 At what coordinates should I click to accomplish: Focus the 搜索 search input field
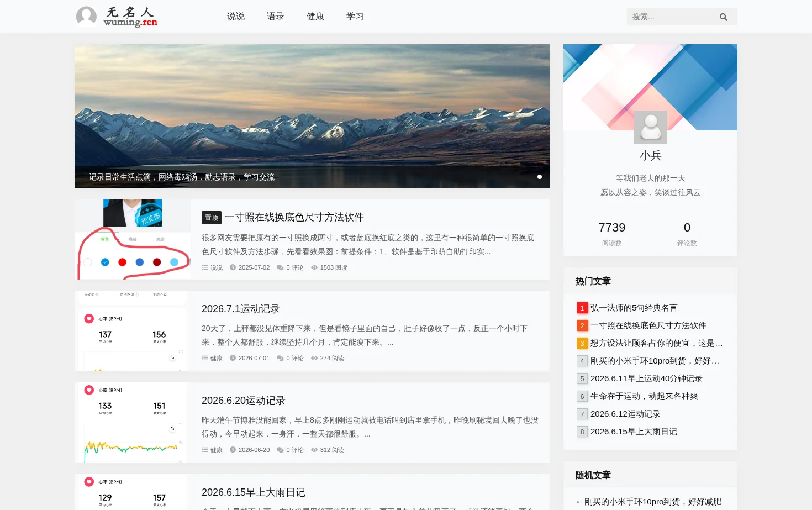(671, 17)
